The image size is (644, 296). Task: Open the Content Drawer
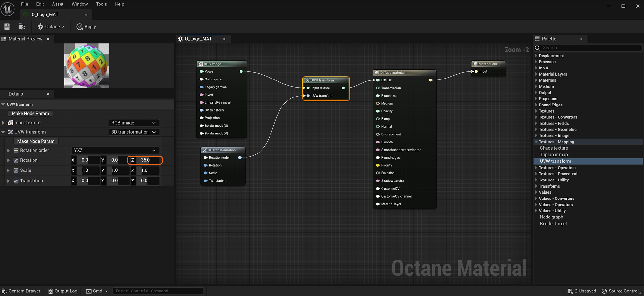21,291
